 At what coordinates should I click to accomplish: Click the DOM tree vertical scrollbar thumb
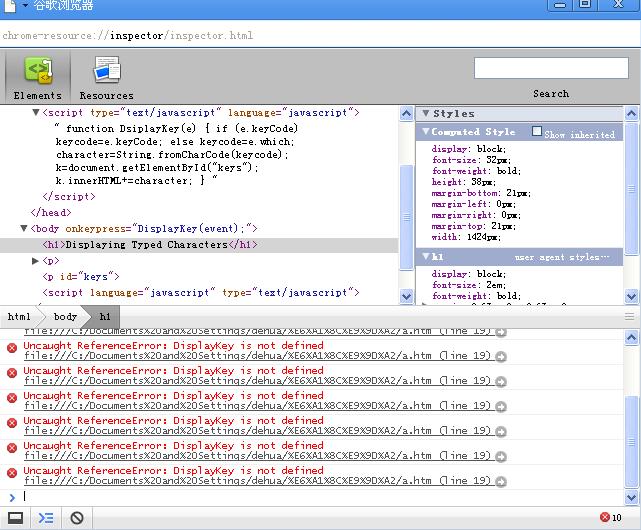(x=406, y=217)
